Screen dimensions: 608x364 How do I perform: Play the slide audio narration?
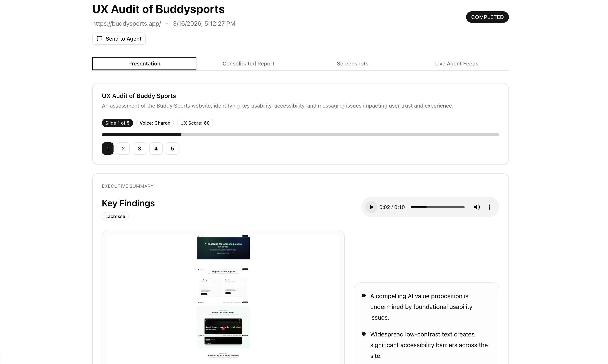pyautogui.click(x=371, y=207)
